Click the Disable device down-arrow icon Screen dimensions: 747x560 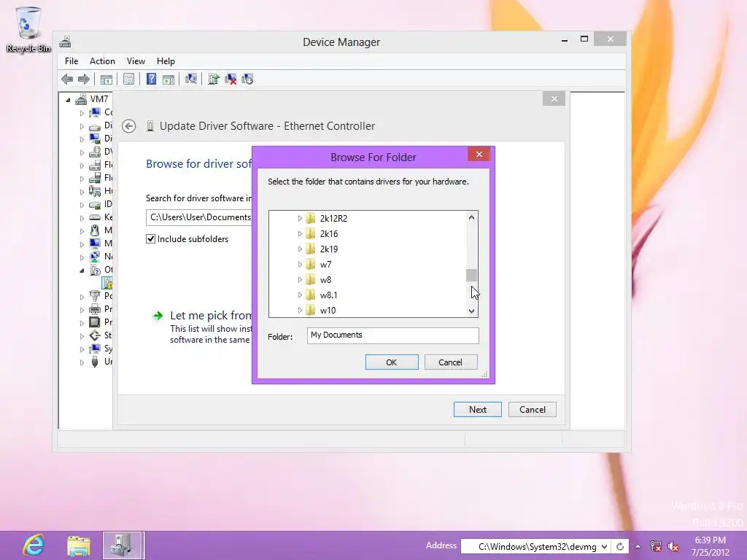point(248,79)
